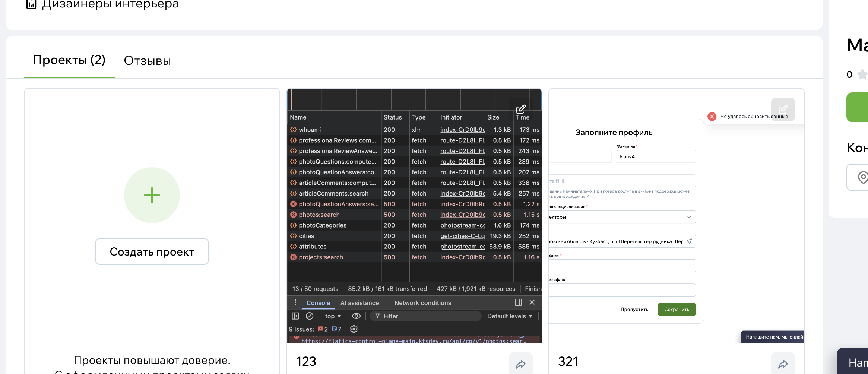This screenshot has height=374, width=868.
Task: Share project 123 using arrow icon
Action: point(521,364)
